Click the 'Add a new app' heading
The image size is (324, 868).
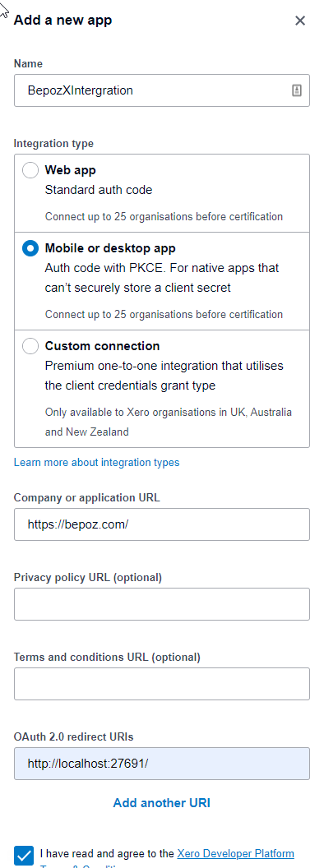[x=62, y=21]
